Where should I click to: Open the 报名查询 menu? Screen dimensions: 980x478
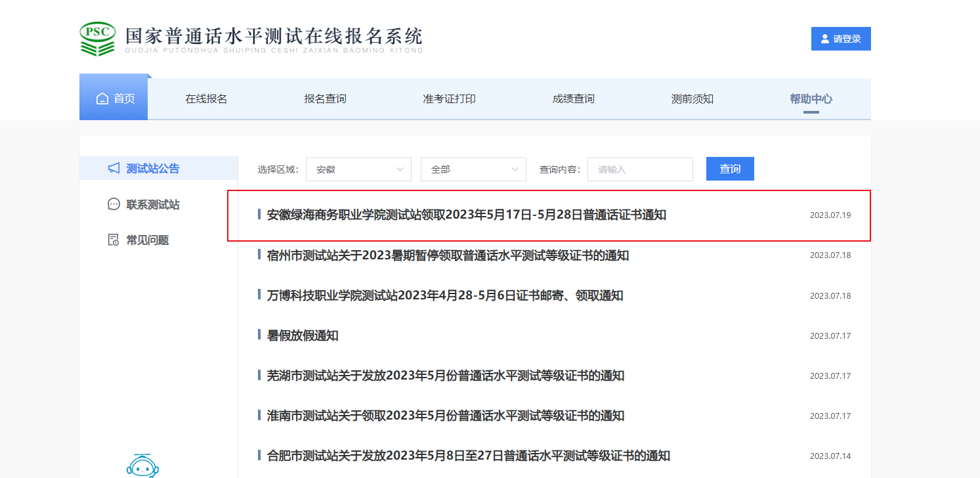click(325, 99)
